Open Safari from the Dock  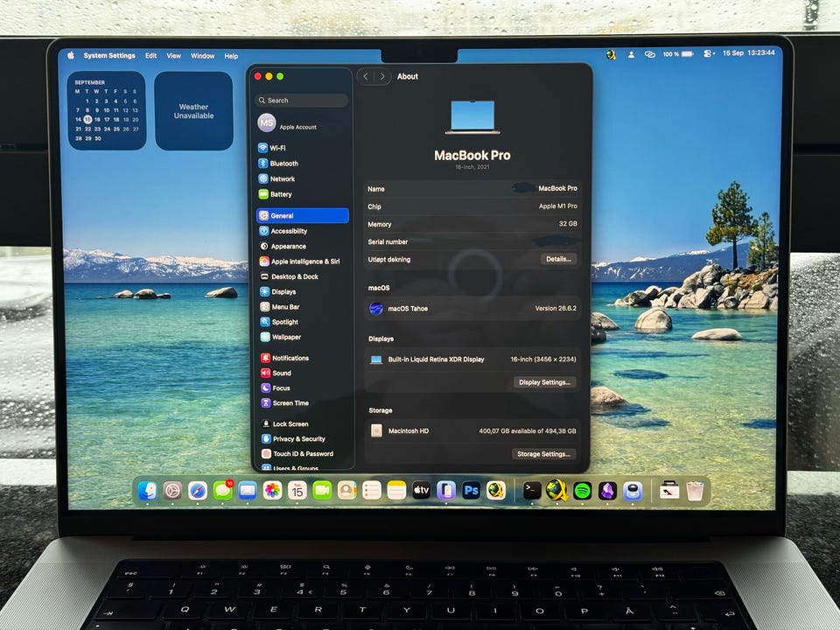click(x=197, y=491)
